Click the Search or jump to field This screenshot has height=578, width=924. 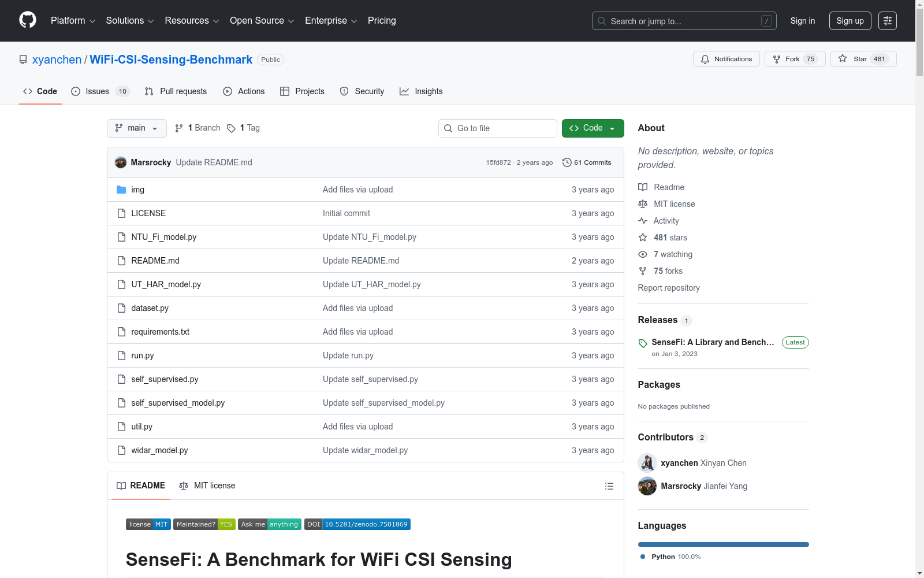pyautogui.click(x=684, y=21)
